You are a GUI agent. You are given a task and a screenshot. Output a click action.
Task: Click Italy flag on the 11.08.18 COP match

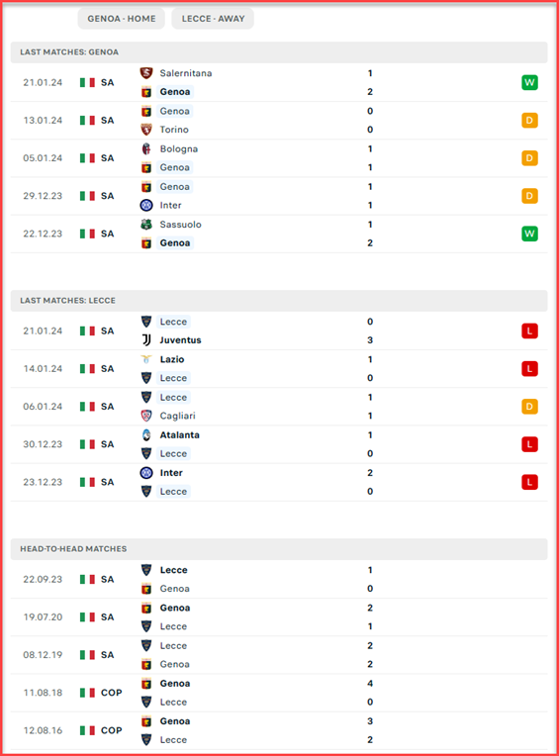coord(87,693)
